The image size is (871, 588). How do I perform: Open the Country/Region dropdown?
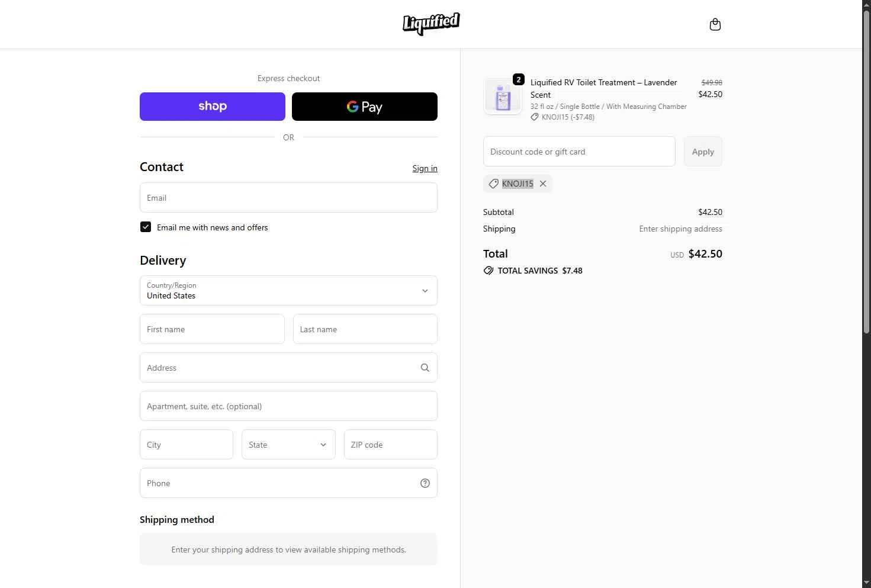288,291
